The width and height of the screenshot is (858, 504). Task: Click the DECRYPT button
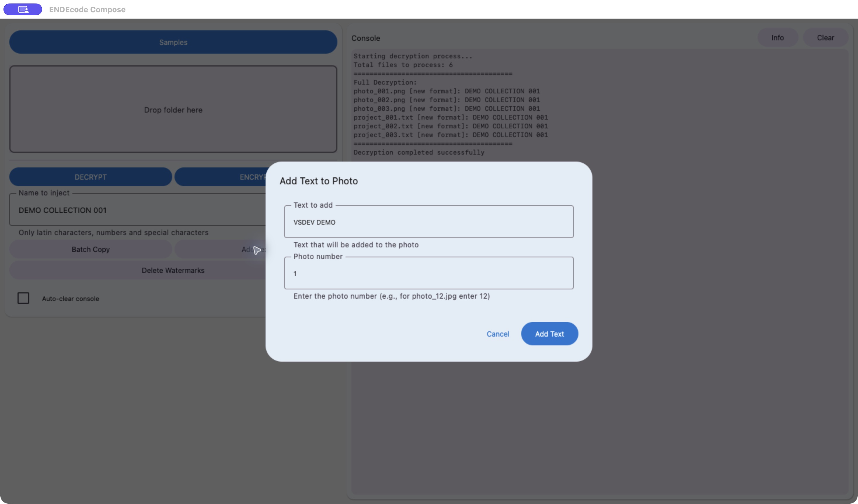90,177
